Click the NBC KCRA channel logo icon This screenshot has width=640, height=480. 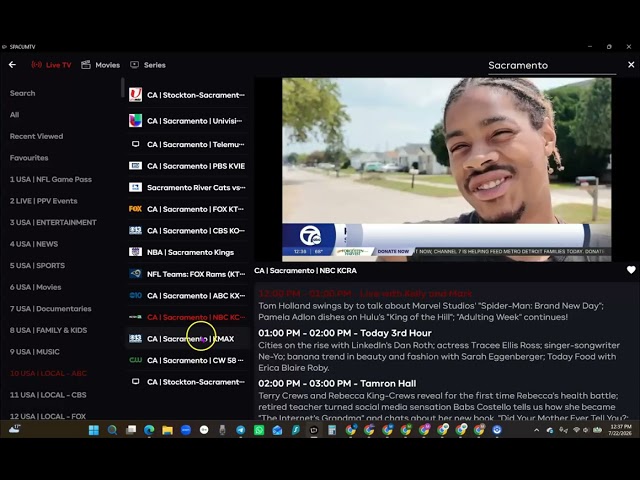tap(136, 317)
